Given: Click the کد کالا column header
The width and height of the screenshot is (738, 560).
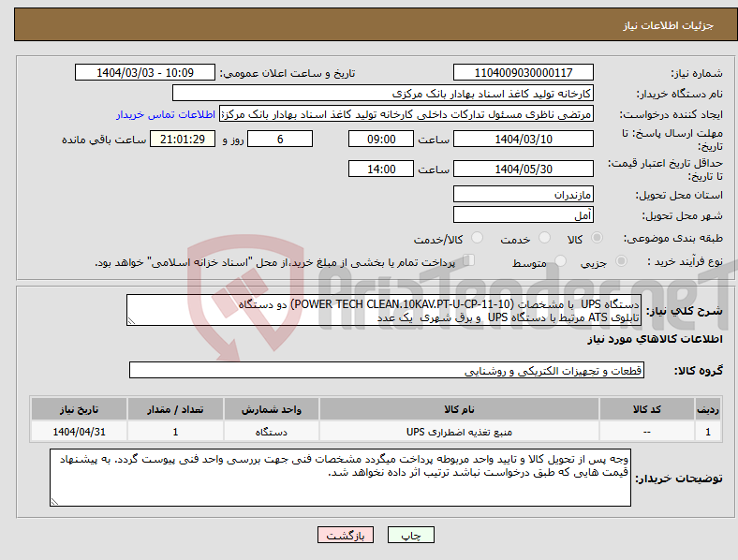Looking at the screenshot, I should point(647,409).
